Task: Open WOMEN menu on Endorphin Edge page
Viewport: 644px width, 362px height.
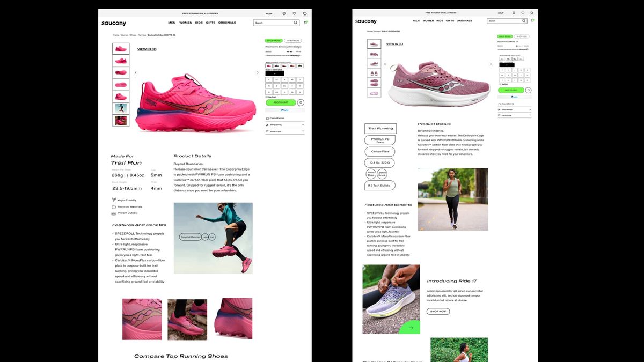Action: (x=186, y=23)
